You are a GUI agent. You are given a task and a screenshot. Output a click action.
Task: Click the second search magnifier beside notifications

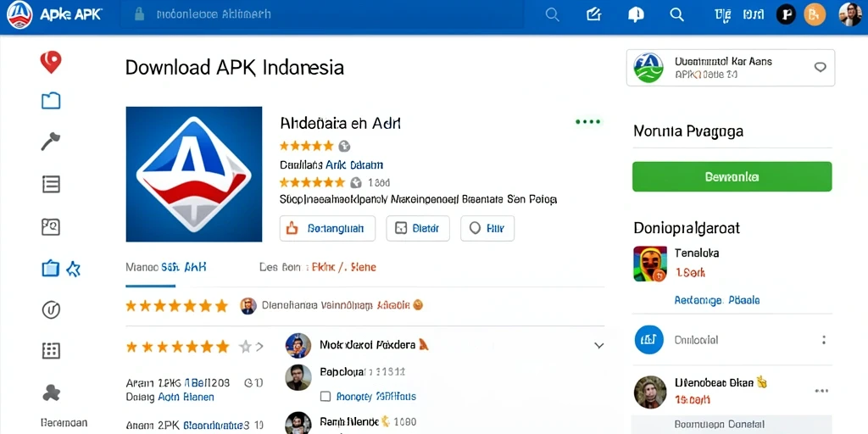677,15
